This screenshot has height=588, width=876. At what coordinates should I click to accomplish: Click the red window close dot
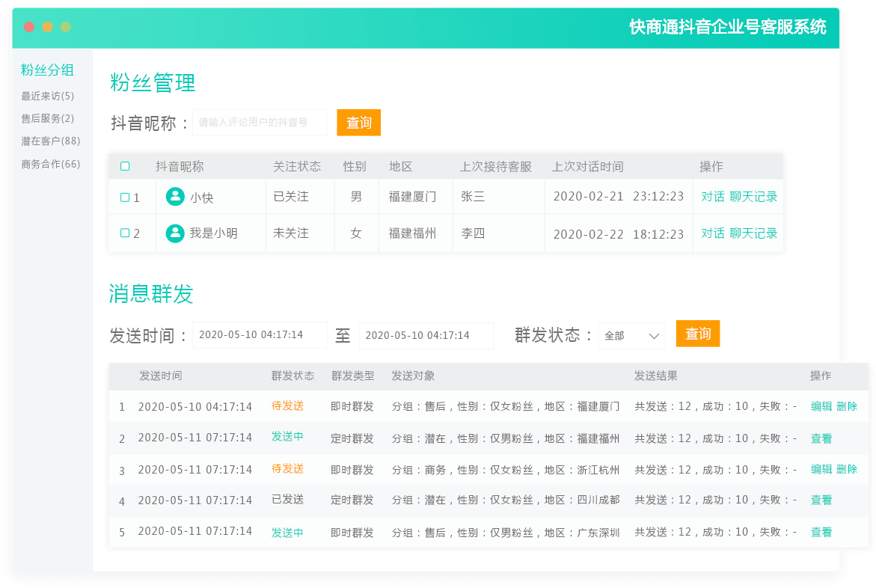pyautogui.click(x=29, y=27)
